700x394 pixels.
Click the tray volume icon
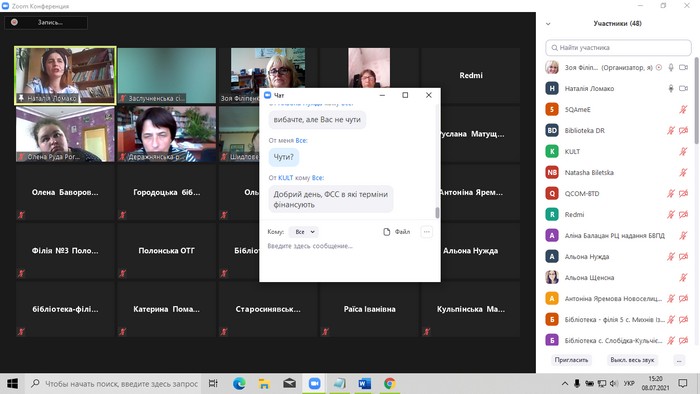(614, 384)
